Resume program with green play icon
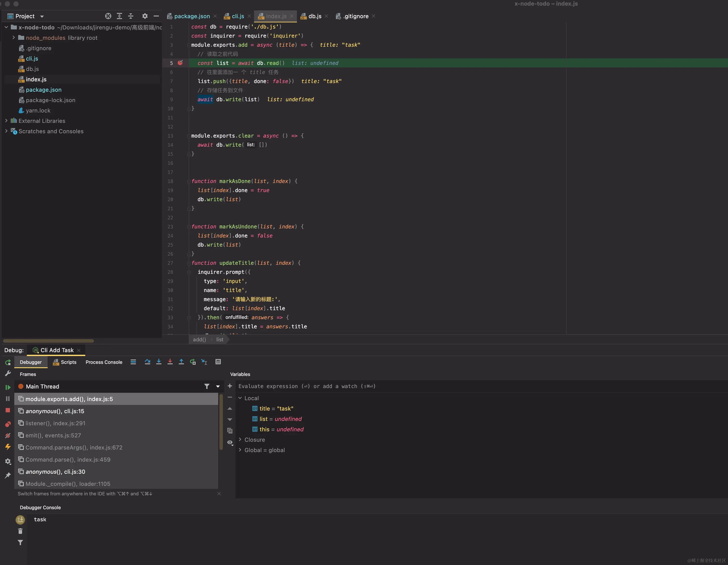728x565 pixels. click(8, 387)
